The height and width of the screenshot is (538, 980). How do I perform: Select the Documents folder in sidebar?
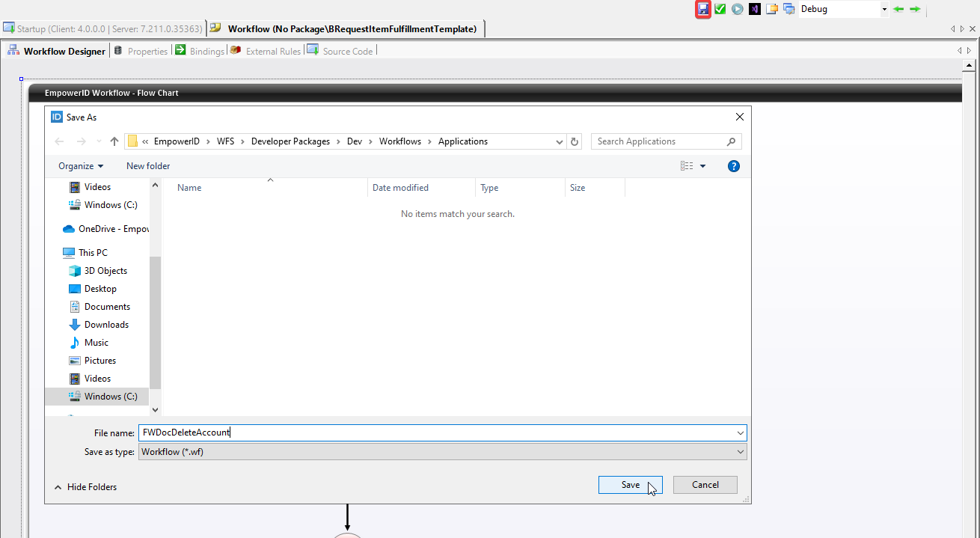(x=105, y=306)
